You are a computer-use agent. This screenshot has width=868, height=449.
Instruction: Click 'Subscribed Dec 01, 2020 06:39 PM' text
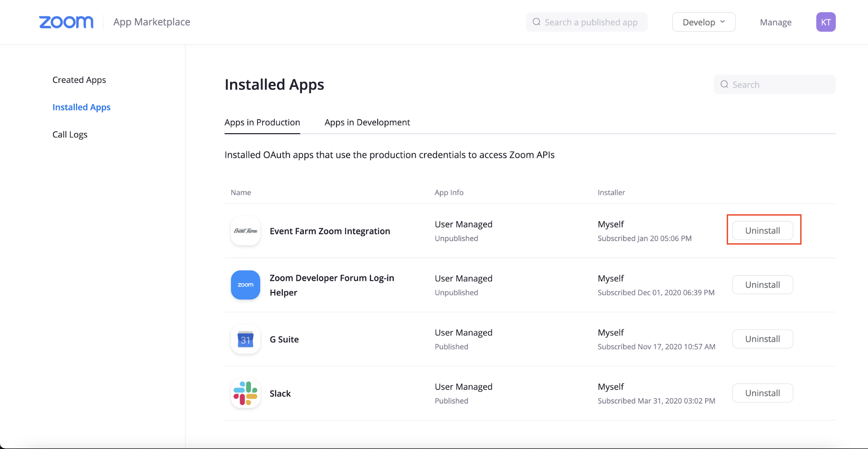click(656, 292)
